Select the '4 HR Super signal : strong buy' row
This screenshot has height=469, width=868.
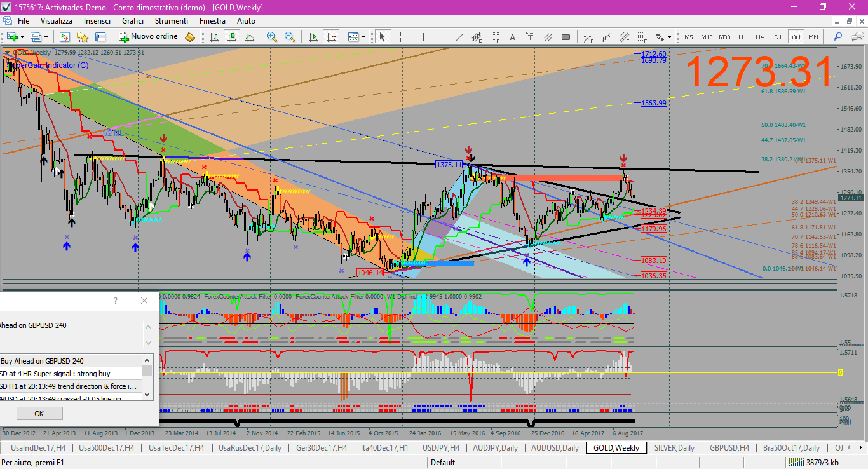(x=71, y=374)
